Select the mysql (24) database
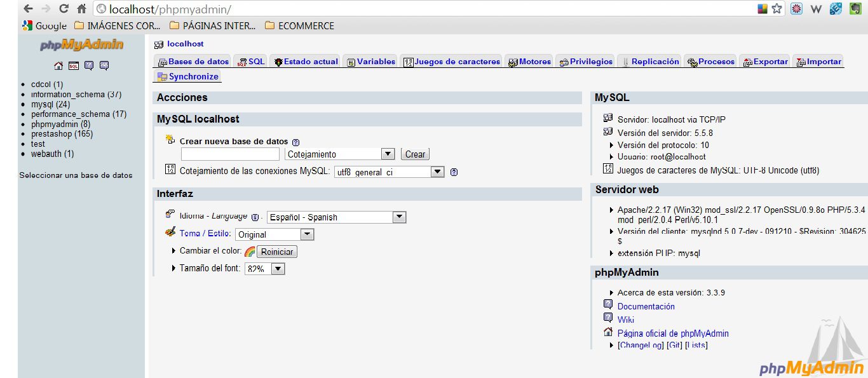Screen dimensions: 868x378 click(51, 104)
